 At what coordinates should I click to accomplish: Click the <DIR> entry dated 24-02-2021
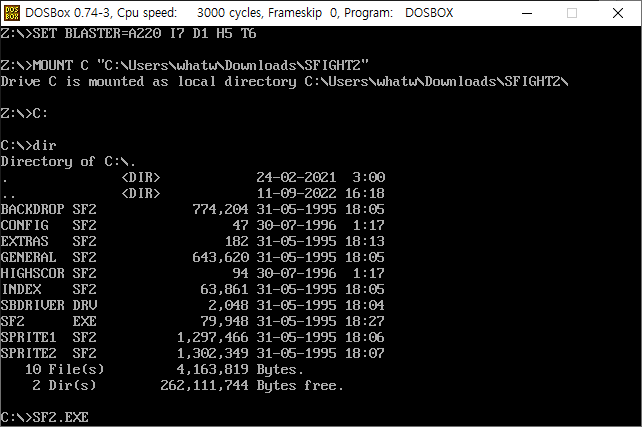[x=141, y=177]
